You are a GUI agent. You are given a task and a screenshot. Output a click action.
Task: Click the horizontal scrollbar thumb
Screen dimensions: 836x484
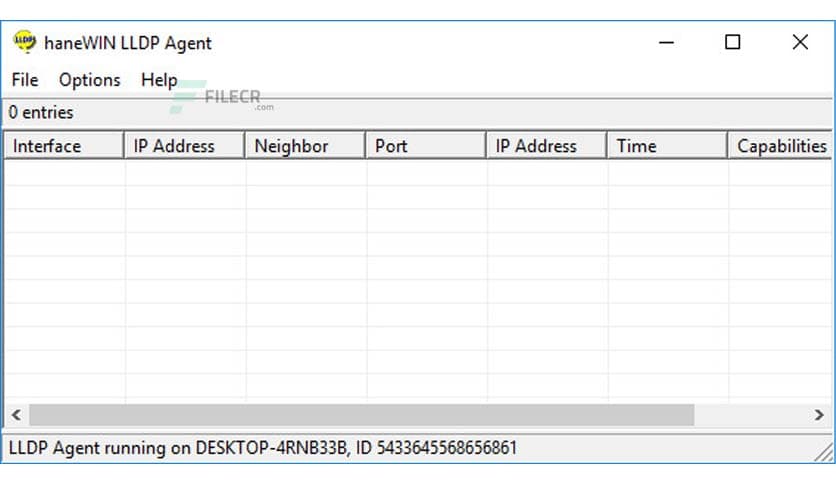tap(362, 415)
